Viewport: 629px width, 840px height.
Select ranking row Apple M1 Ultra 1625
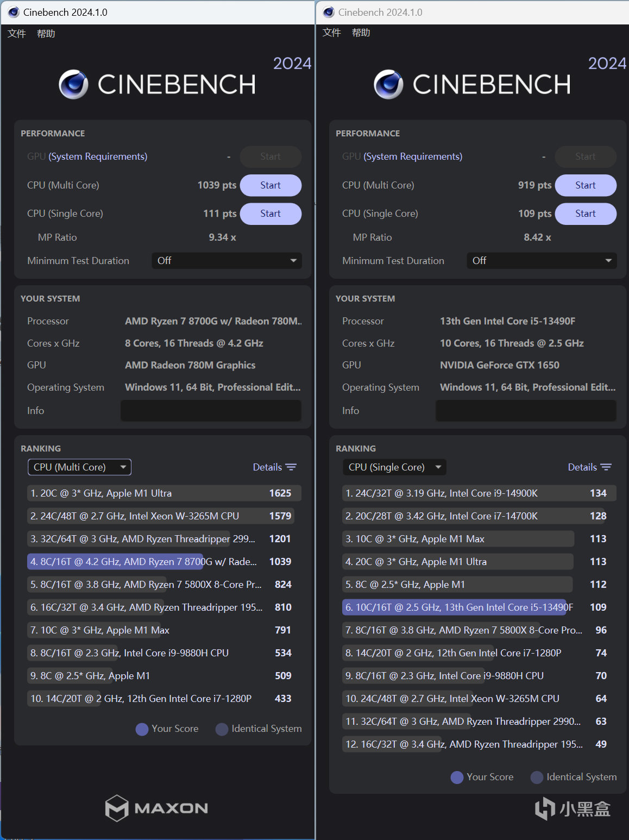point(164,493)
